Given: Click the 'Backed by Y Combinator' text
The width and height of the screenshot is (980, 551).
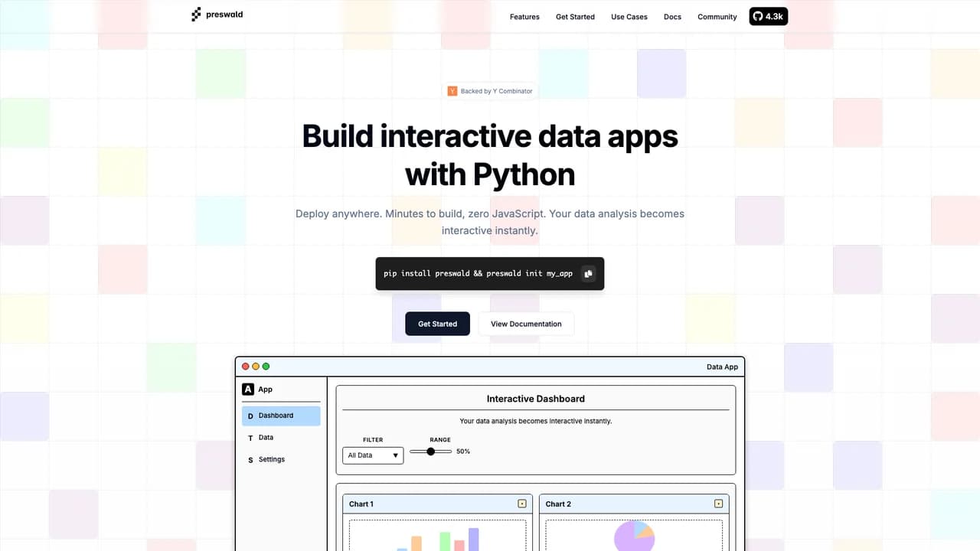Looking at the screenshot, I should (496, 91).
